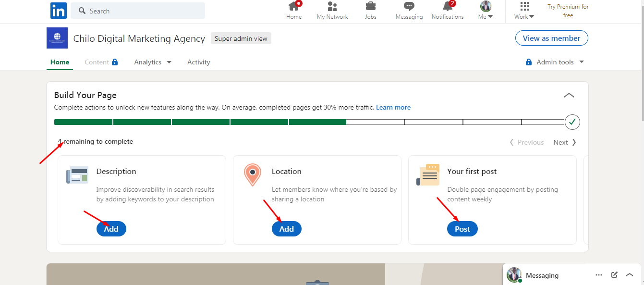Open Messaging in top navigation
Screen dimensions: 644x285
click(409, 11)
